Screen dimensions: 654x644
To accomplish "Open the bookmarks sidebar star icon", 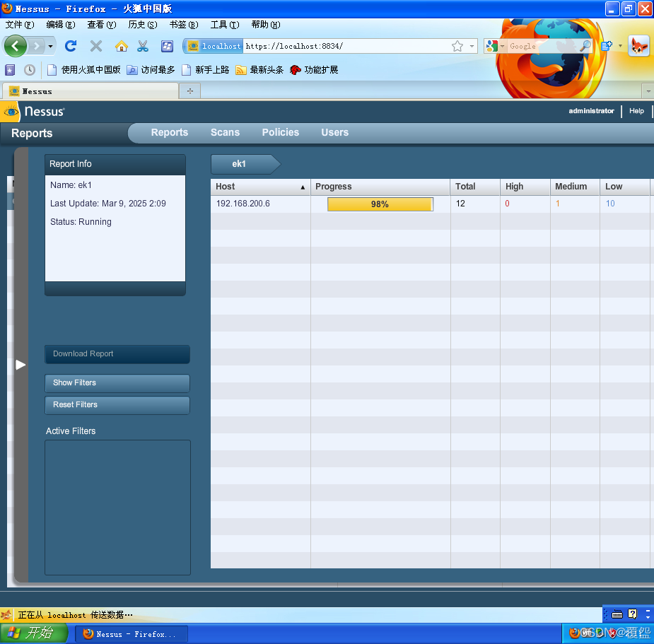I will 10,70.
